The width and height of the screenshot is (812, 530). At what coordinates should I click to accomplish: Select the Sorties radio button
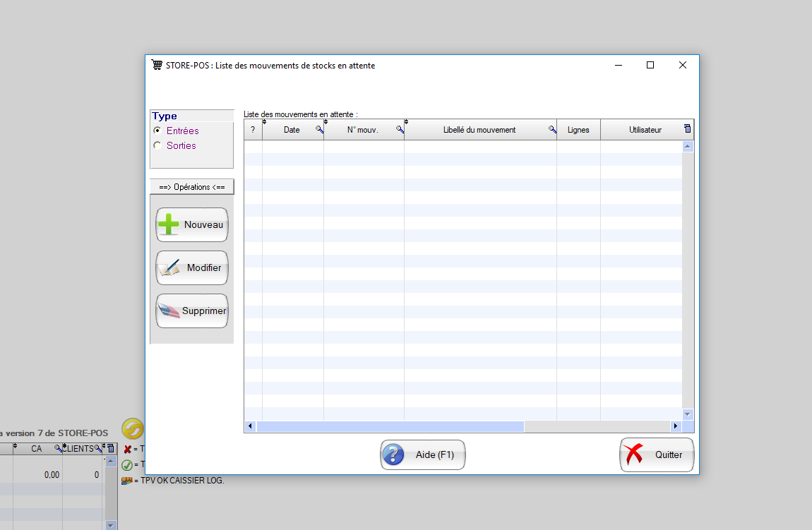157,145
